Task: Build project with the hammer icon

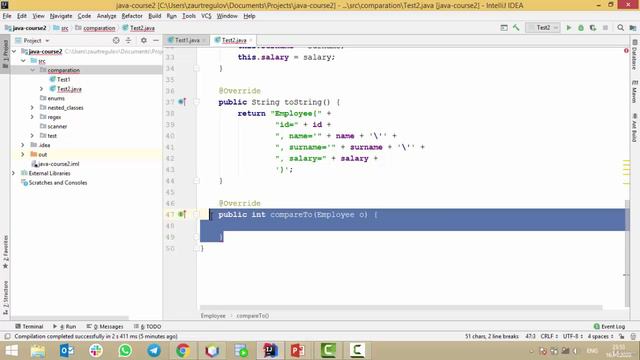Action: pyautogui.click(x=516, y=28)
